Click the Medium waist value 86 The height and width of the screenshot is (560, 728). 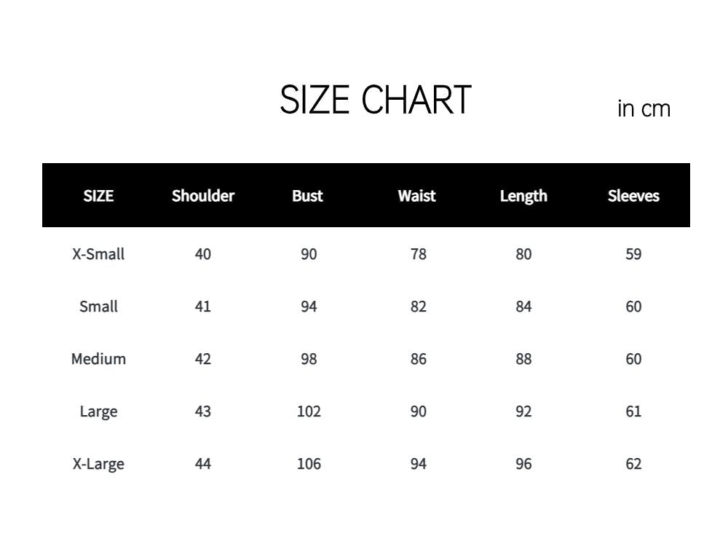click(x=418, y=359)
